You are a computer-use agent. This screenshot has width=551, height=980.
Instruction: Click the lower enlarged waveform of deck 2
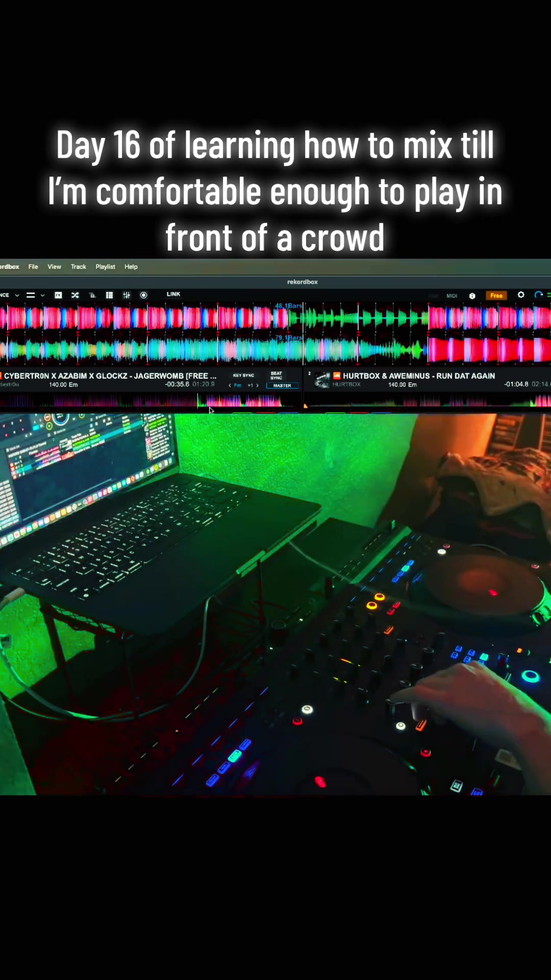pyautogui.click(x=275, y=350)
